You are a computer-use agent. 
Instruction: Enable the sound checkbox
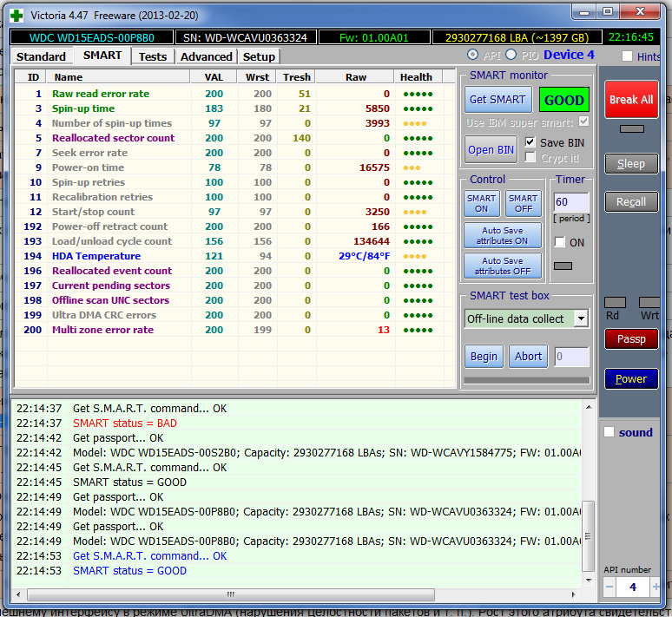tap(609, 432)
